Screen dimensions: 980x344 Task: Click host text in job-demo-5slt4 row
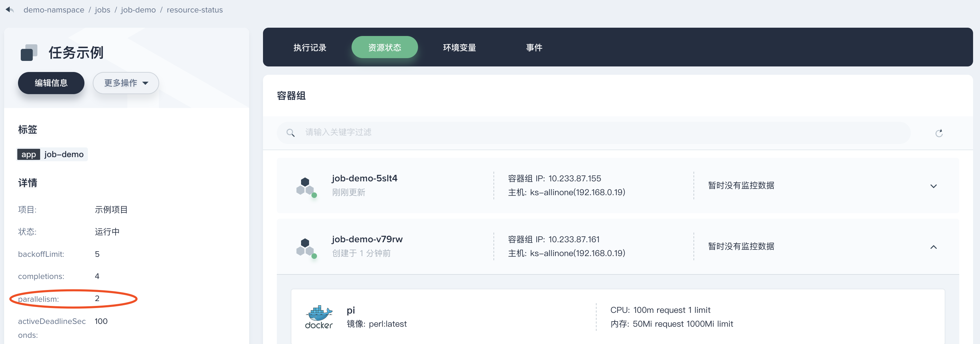pyautogui.click(x=566, y=192)
